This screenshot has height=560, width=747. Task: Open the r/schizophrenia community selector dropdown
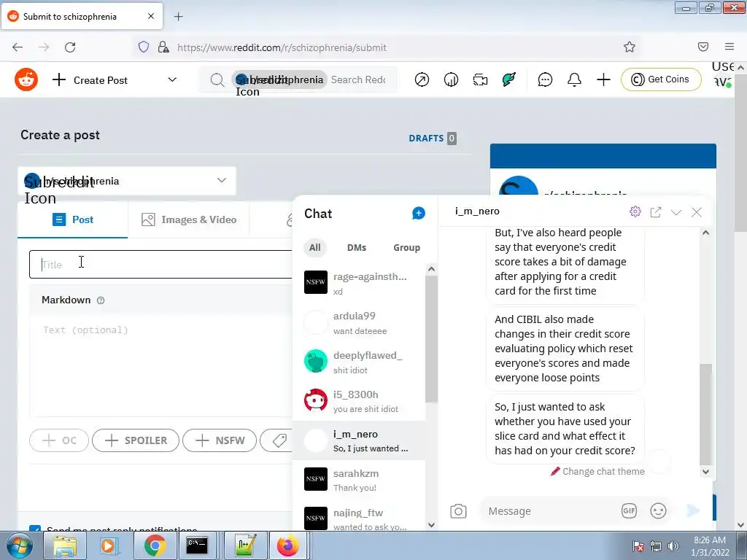click(x=127, y=181)
